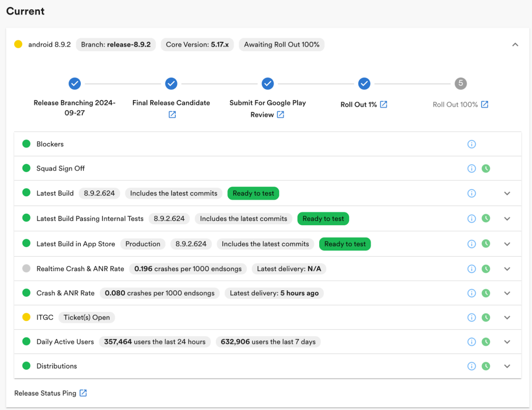Click the Ready to test badge on Latest Build

click(253, 193)
